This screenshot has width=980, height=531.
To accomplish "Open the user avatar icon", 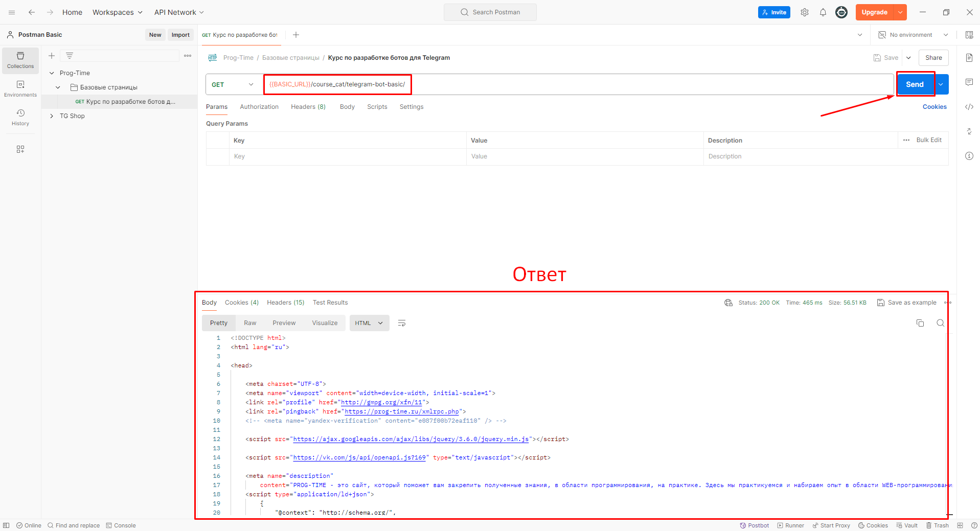I will point(841,12).
